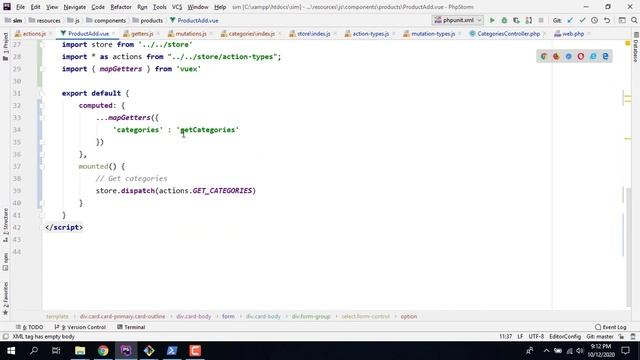Click 'products' folder in navigation bar
This screenshot has width=640, height=360.
point(147,20)
